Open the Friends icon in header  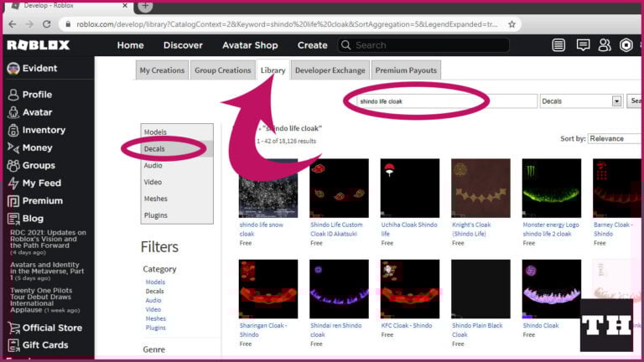(x=604, y=45)
